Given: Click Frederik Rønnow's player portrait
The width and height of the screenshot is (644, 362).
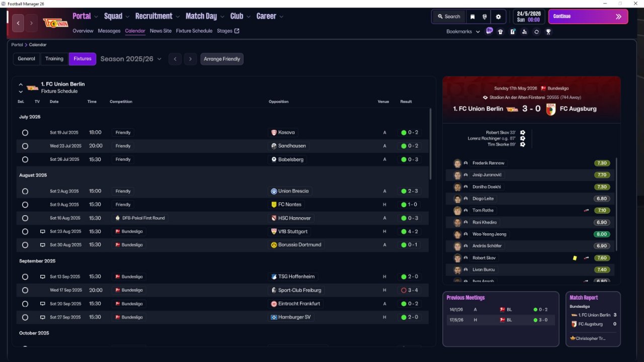Looking at the screenshot, I should [457, 163].
